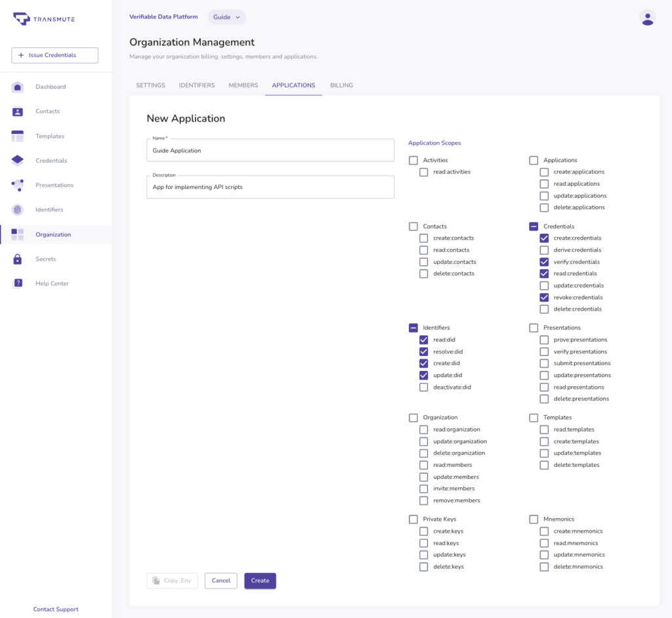
Task: Enable read:organization scope
Action: (x=423, y=430)
